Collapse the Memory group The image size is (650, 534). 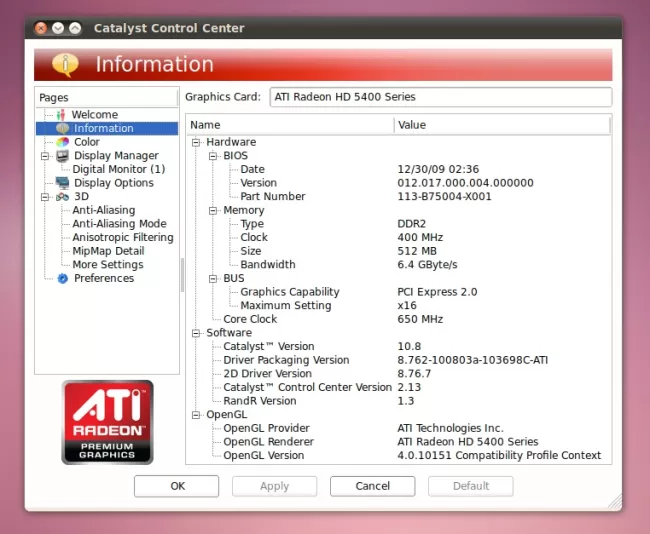pyautogui.click(x=213, y=211)
